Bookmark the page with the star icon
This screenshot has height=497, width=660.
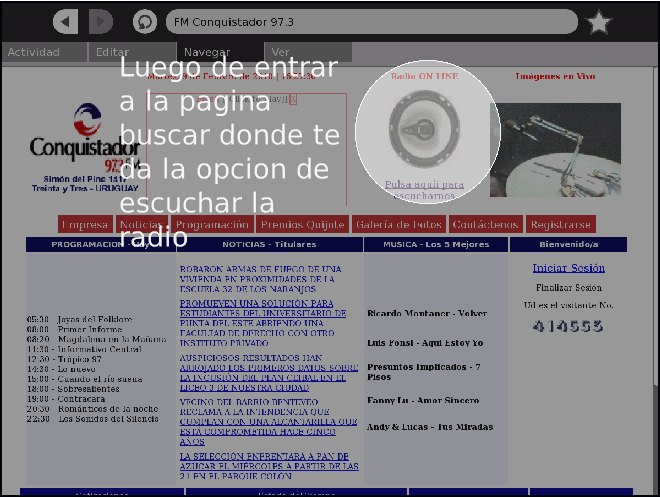click(598, 22)
